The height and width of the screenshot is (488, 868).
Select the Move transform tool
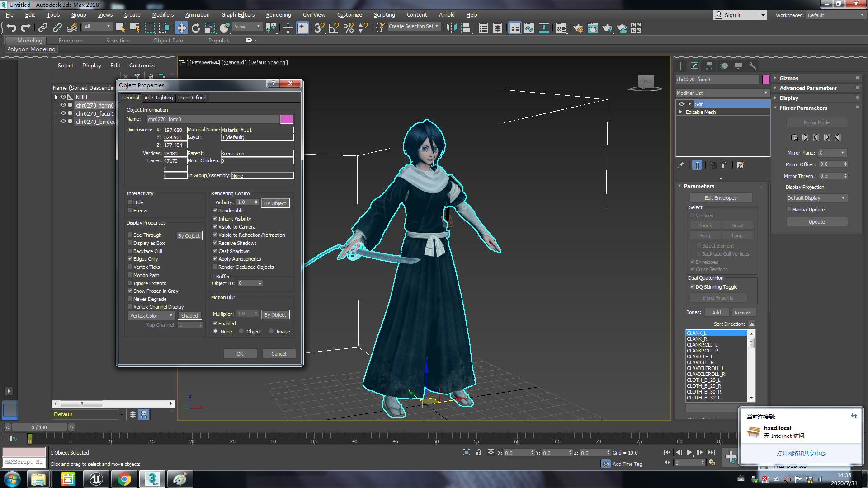[x=181, y=28]
